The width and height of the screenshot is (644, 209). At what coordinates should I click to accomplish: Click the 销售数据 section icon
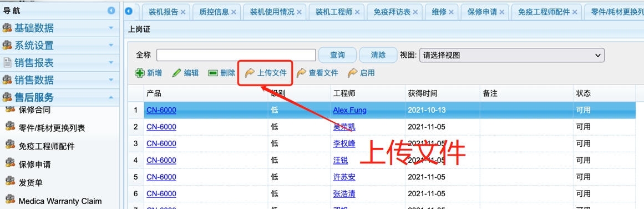coord(7,80)
